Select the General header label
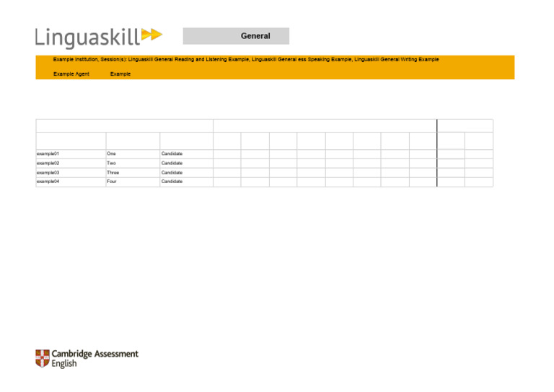Image resolution: width=554 pixels, height=392 pixels. (x=236, y=36)
